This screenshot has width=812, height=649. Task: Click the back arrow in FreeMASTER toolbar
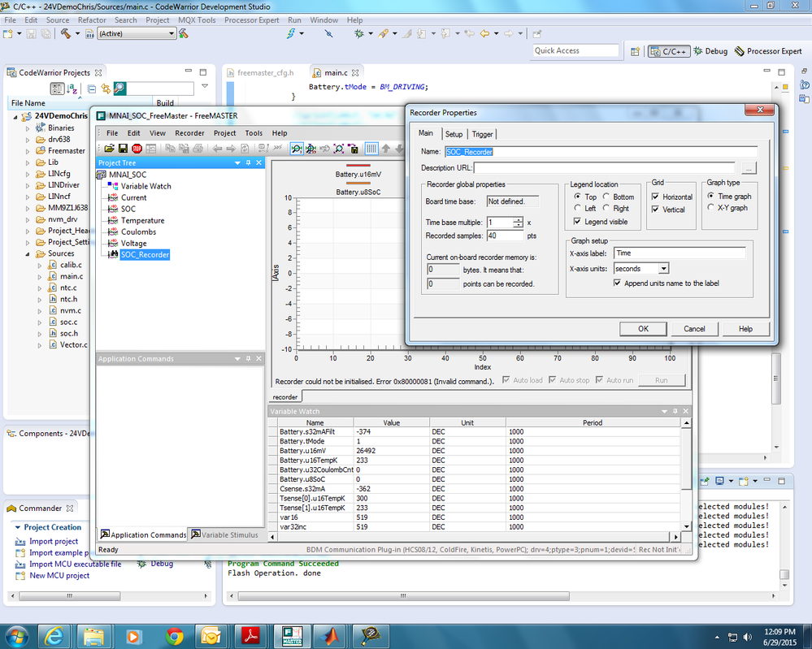pyautogui.click(x=218, y=149)
